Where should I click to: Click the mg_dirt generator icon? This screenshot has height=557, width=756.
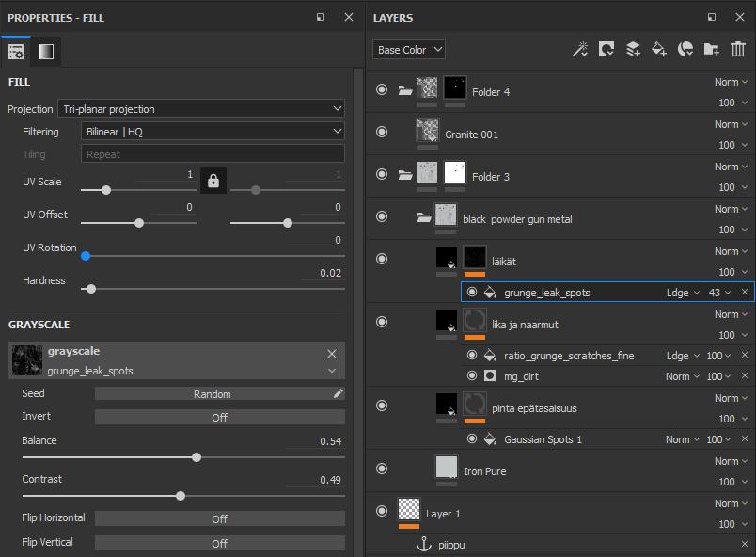pos(490,375)
